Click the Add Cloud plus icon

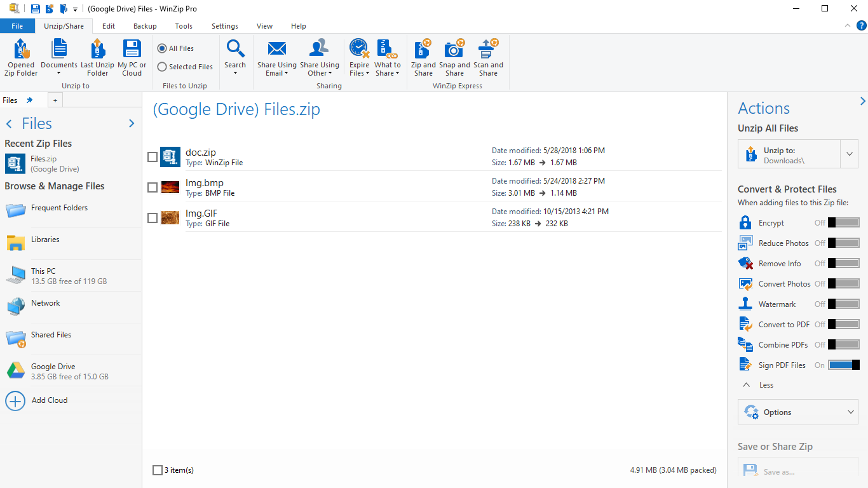click(15, 401)
